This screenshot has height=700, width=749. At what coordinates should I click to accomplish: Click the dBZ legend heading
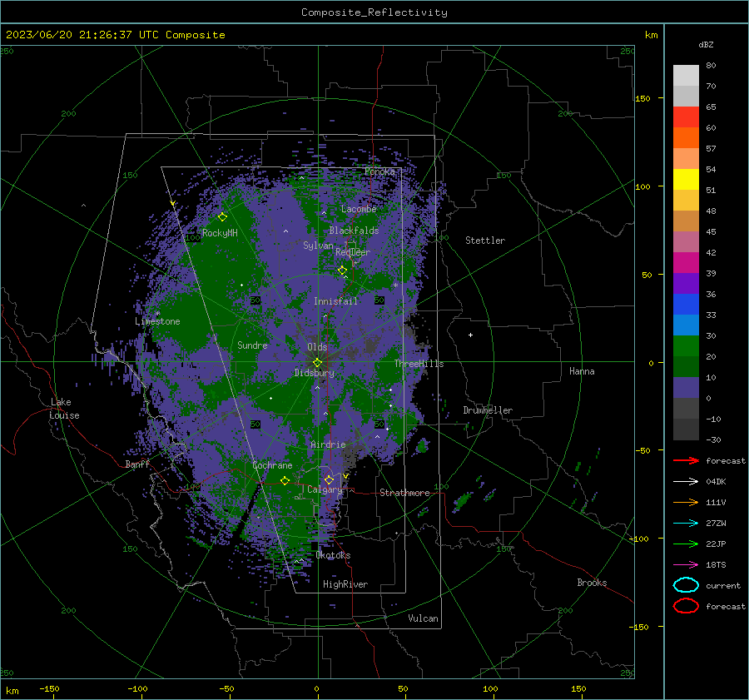point(706,44)
